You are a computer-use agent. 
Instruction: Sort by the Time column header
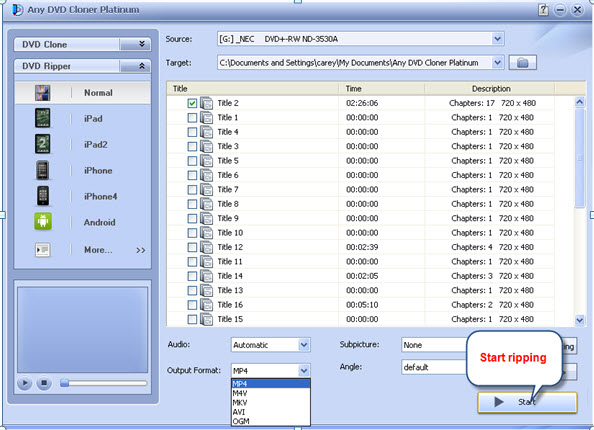coord(381,89)
